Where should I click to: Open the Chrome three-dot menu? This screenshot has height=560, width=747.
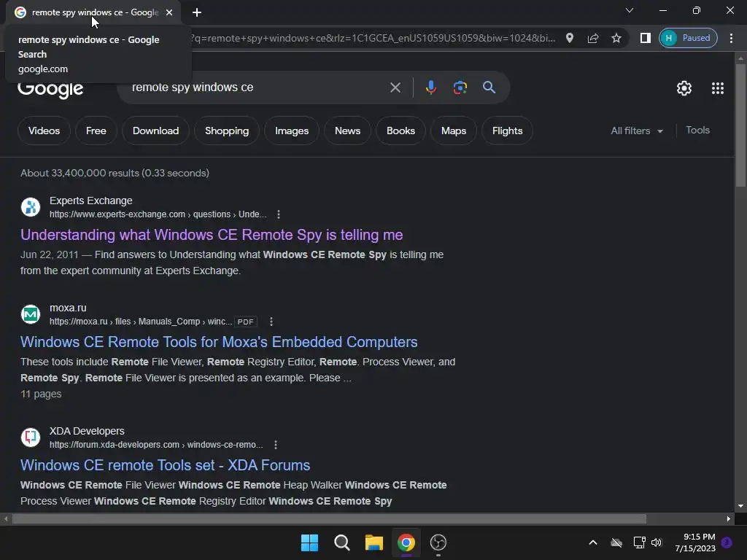(x=731, y=38)
